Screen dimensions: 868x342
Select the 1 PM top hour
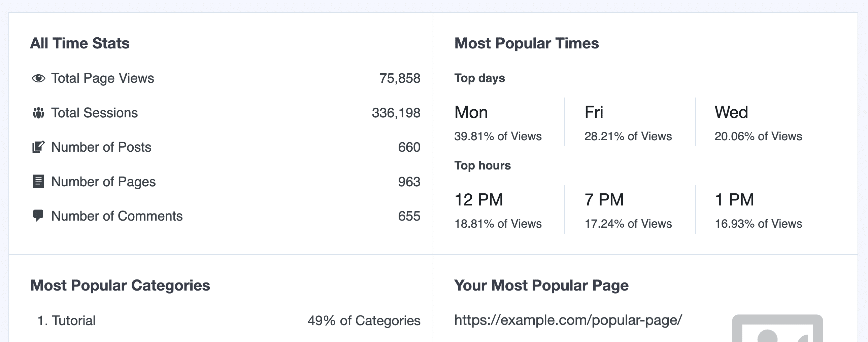point(734,200)
